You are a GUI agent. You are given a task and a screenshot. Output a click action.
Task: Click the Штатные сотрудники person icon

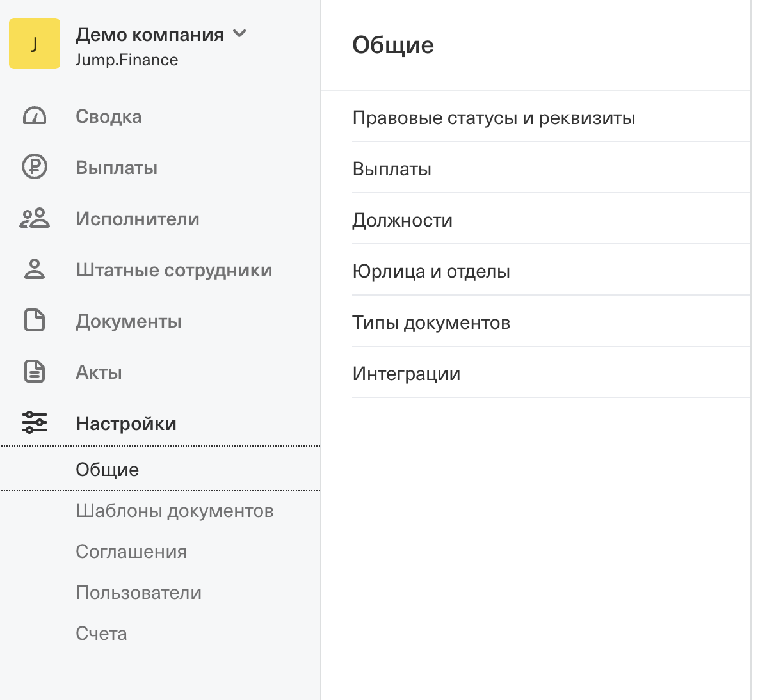click(35, 269)
